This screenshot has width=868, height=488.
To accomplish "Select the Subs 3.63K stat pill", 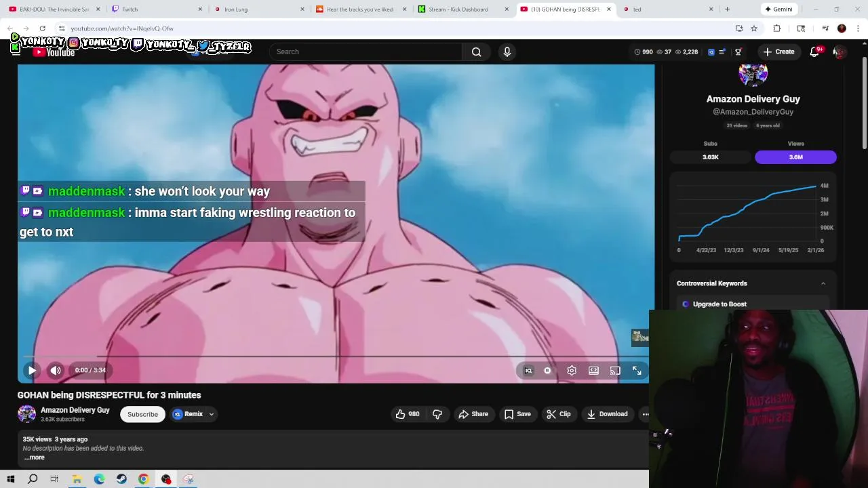I will [x=711, y=157].
